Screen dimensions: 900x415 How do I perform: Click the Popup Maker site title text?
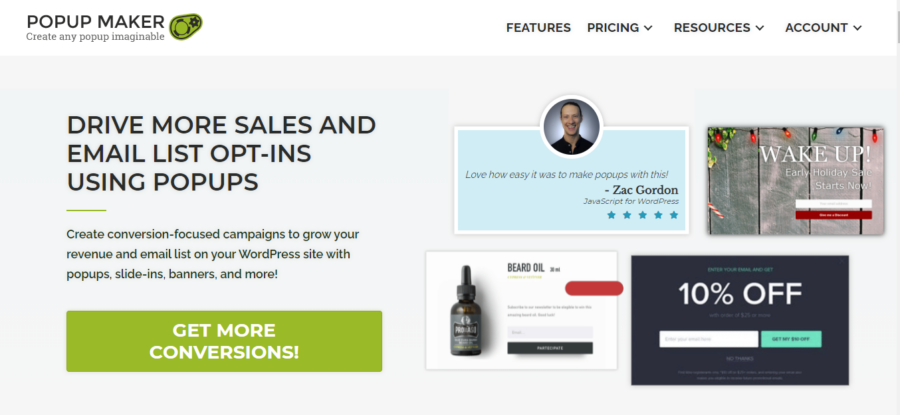[96, 22]
